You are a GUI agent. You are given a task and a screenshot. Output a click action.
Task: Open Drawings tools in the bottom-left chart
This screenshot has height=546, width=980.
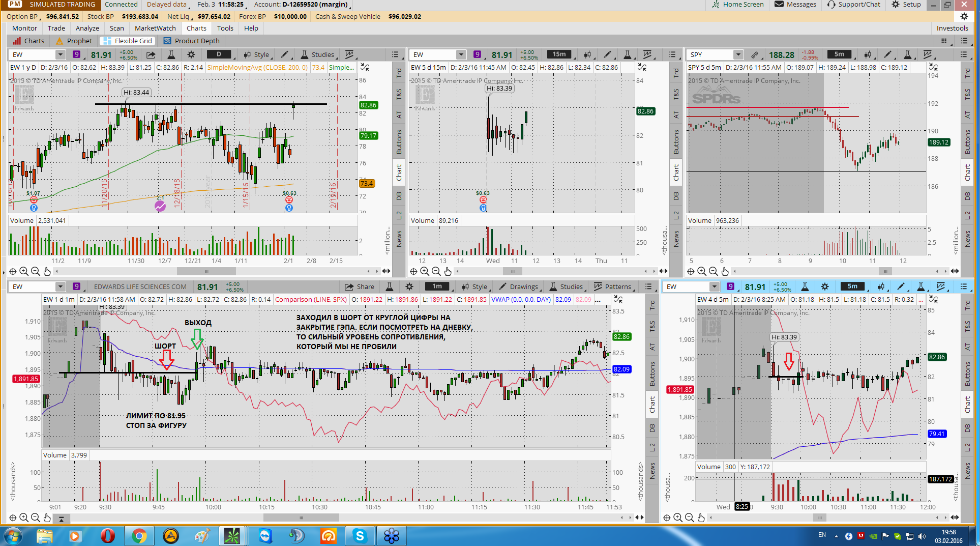click(x=518, y=286)
